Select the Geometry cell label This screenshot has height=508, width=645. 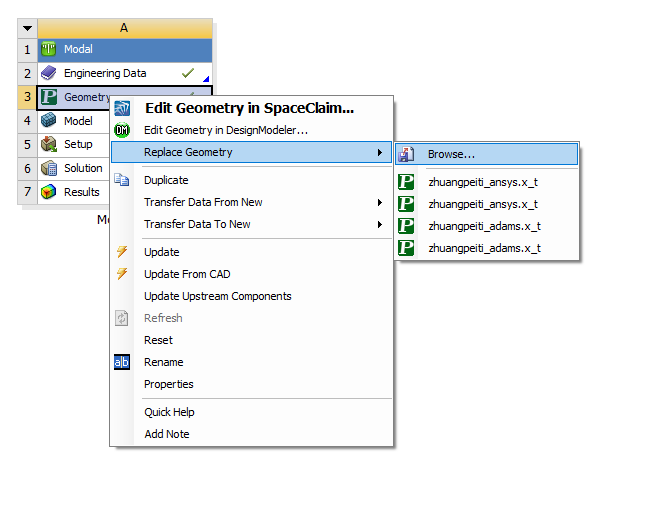point(87,97)
